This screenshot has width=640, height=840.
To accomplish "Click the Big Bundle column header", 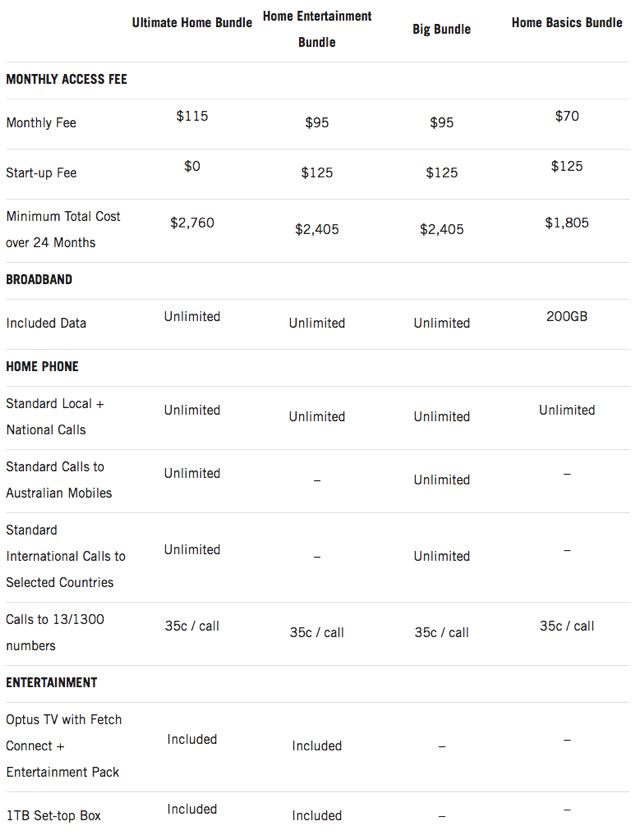I will [441, 29].
